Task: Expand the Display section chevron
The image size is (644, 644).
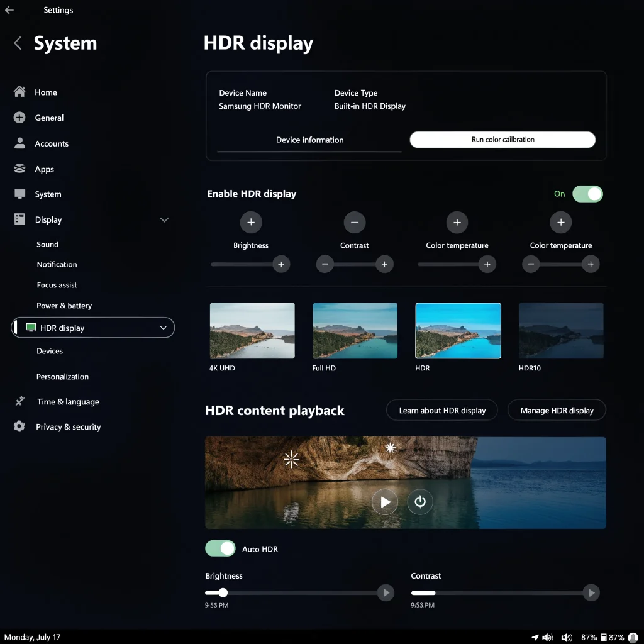Action: pyautogui.click(x=164, y=219)
